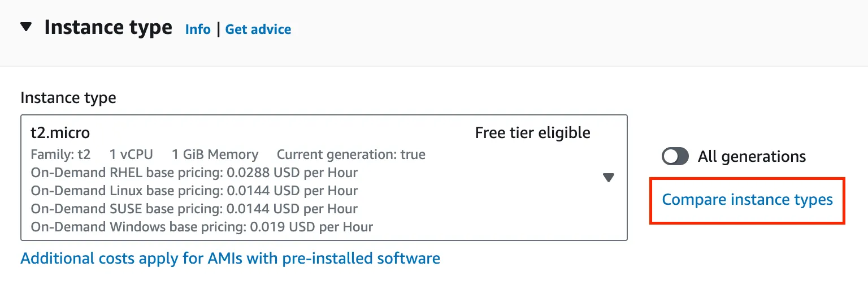Image resolution: width=868 pixels, height=284 pixels.
Task: Click the All generations label text
Action: [752, 157]
